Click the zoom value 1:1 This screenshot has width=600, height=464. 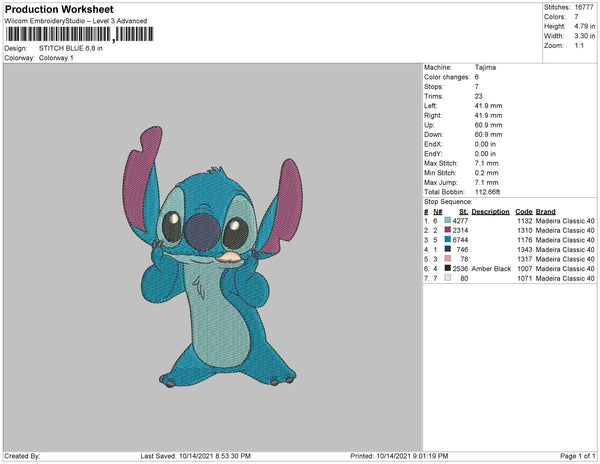coord(579,46)
